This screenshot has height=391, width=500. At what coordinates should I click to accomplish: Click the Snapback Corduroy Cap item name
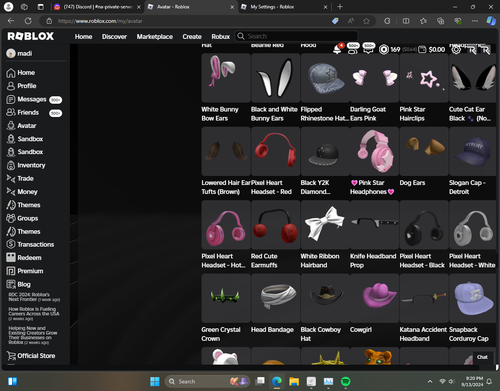(468, 334)
